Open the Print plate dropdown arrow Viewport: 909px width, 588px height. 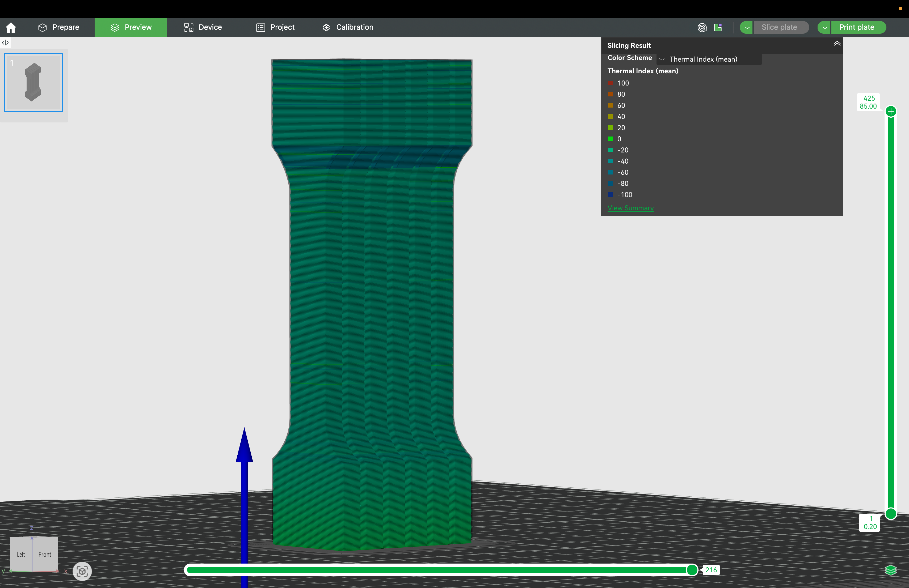[824, 27]
